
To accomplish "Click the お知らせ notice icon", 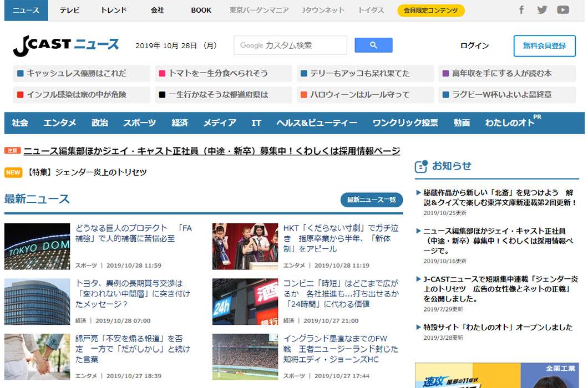I will coord(421,166).
